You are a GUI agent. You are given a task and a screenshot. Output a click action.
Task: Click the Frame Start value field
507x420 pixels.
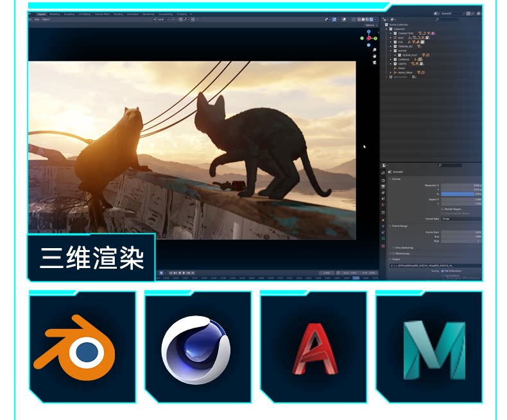click(461, 232)
